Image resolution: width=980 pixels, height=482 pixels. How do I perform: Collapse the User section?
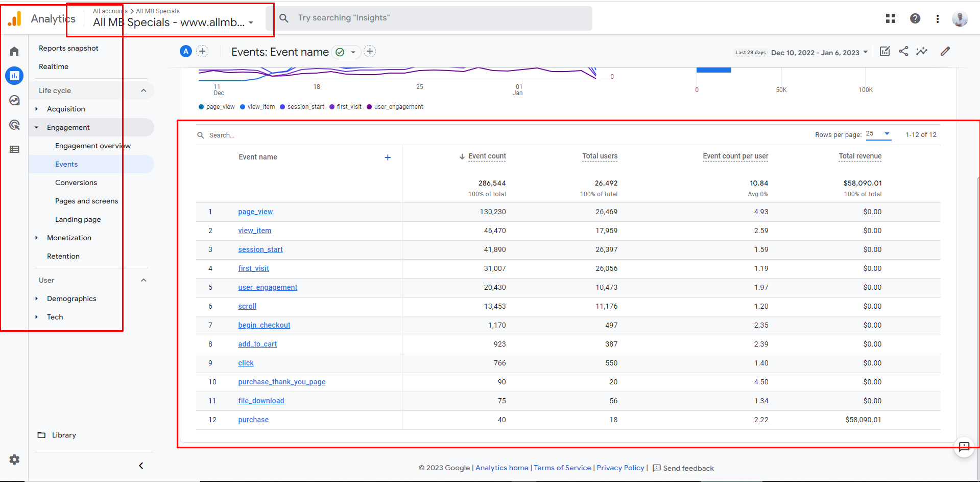(x=144, y=280)
